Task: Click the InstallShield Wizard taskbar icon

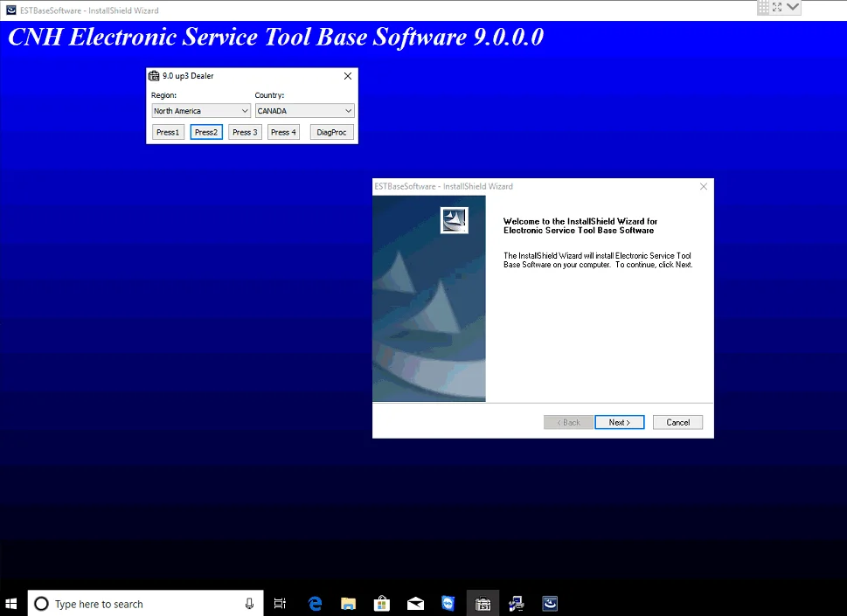Action: (x=550, y=604)
